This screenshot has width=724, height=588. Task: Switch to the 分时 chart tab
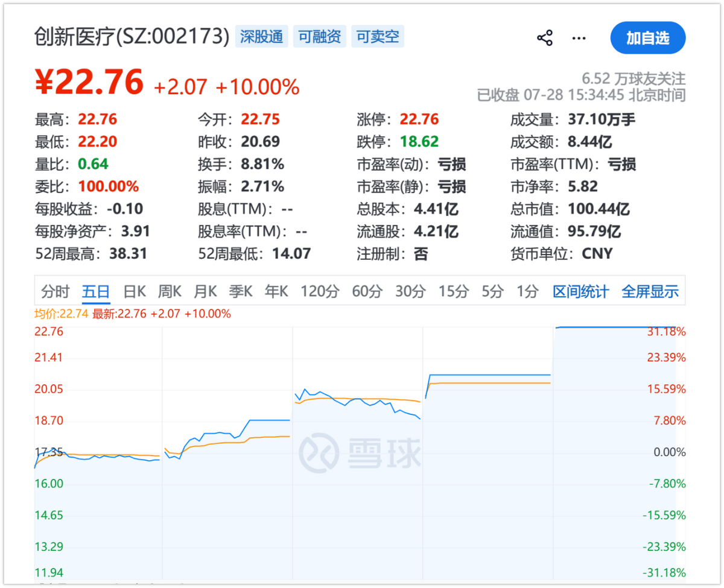pos(56,292)
